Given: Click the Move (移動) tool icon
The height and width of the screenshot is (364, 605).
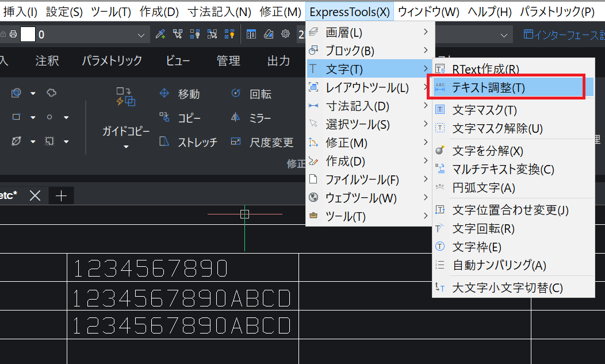Looking at the screenshot, I should (164, 93).
